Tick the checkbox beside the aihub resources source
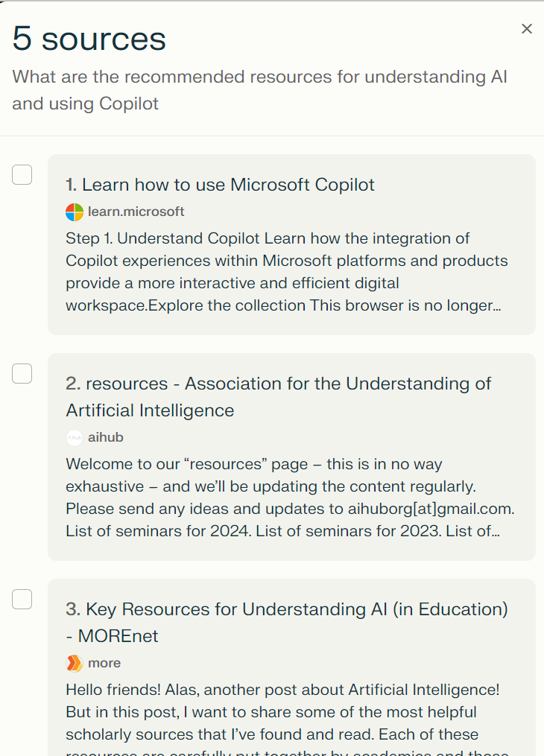 point(22,374)
